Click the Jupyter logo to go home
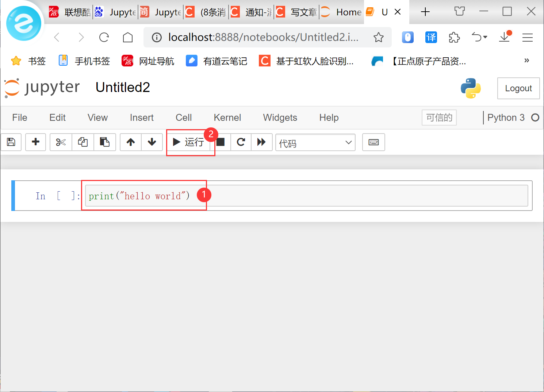544x392 pixels. (x=42, y=88)
